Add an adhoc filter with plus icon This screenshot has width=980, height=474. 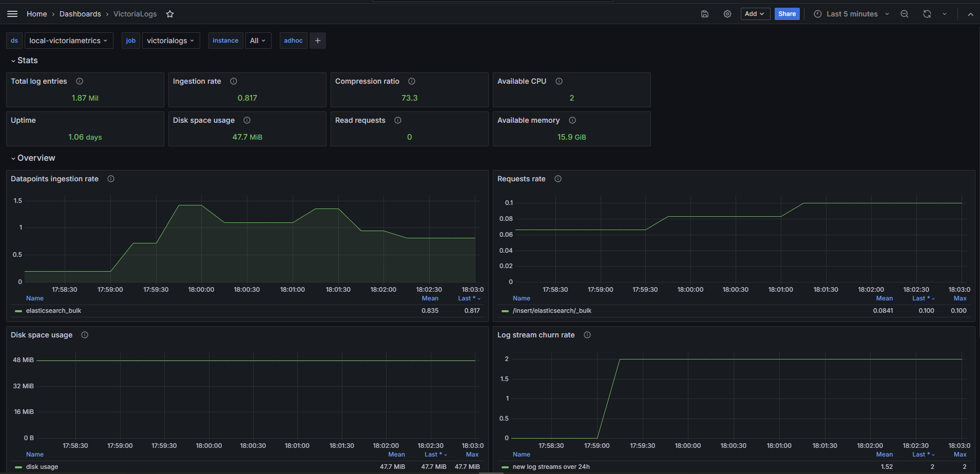(x=318, y=41)
